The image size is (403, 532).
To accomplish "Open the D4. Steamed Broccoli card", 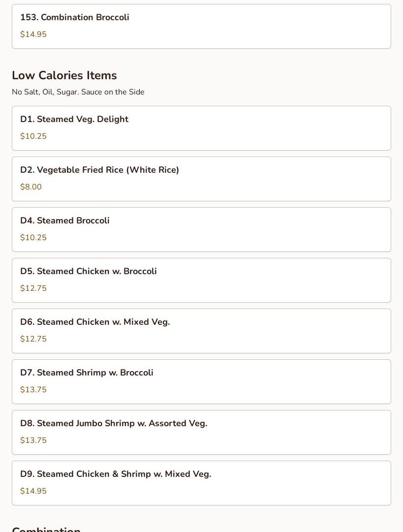I will click(202, 230).
